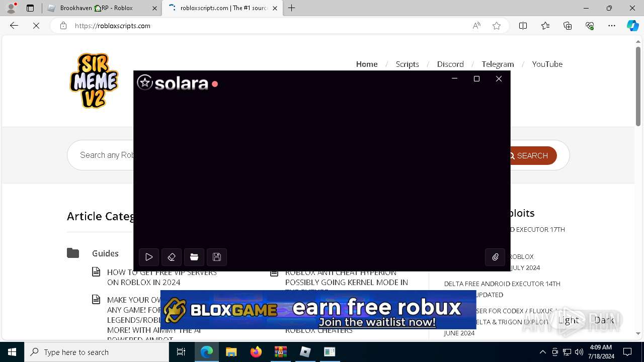644x362 pixels.
Task: Click the Sir Meme V2 site logo
Action: coord(94,81)
